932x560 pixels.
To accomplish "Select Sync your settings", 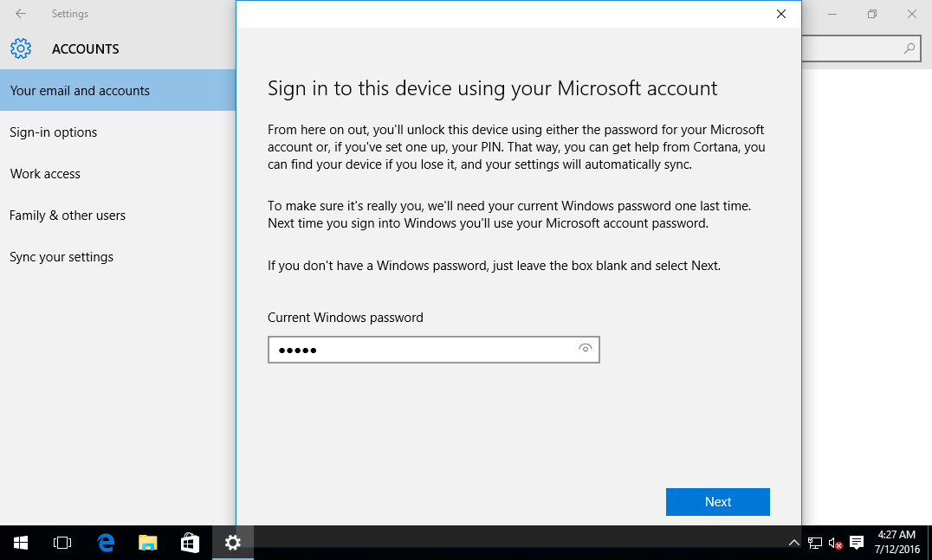I will pos(61,256).
